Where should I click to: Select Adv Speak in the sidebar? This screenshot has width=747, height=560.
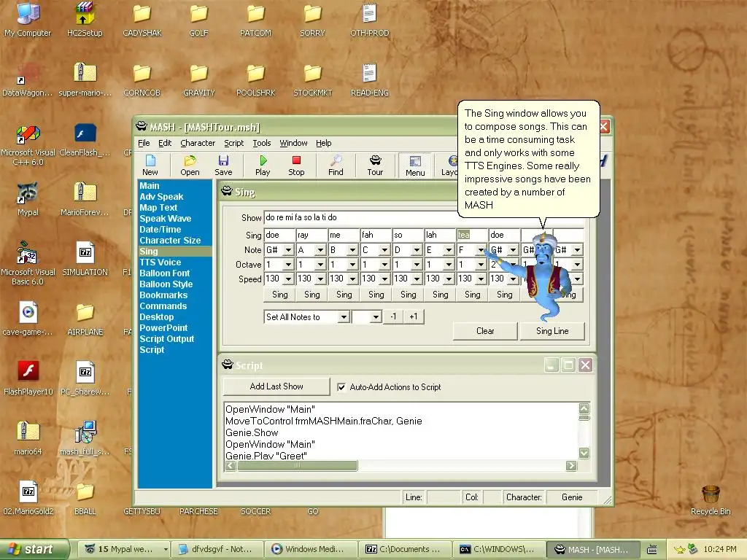161,197
